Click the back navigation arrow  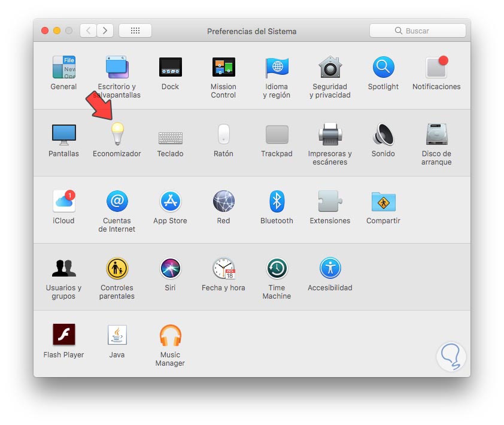88,31
